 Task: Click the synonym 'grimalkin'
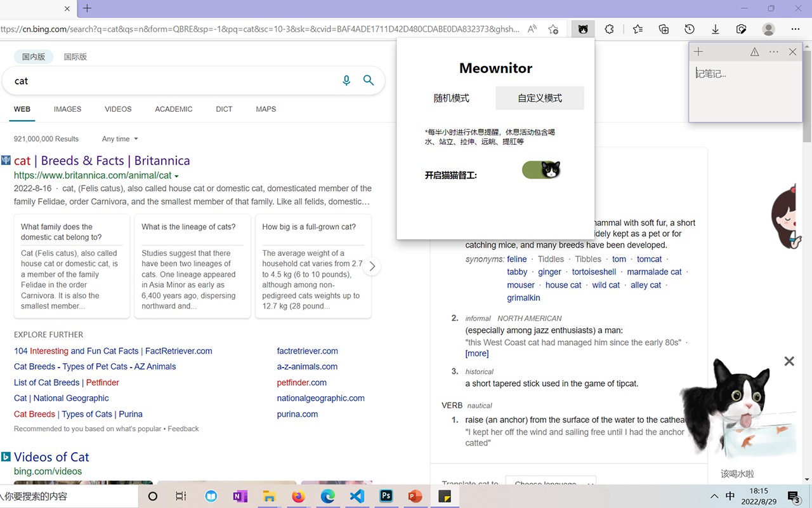(523, 298)
